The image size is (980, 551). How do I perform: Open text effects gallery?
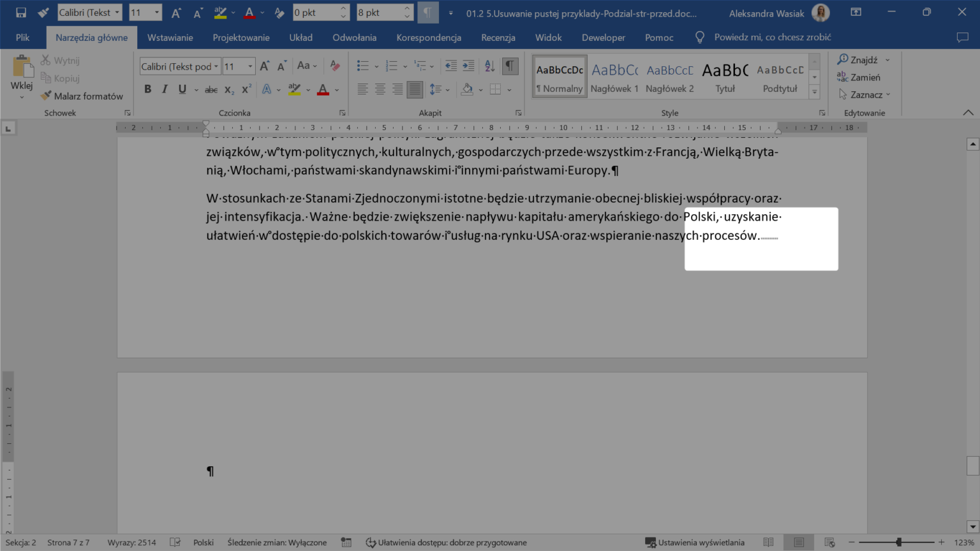[x=267, y=89]
